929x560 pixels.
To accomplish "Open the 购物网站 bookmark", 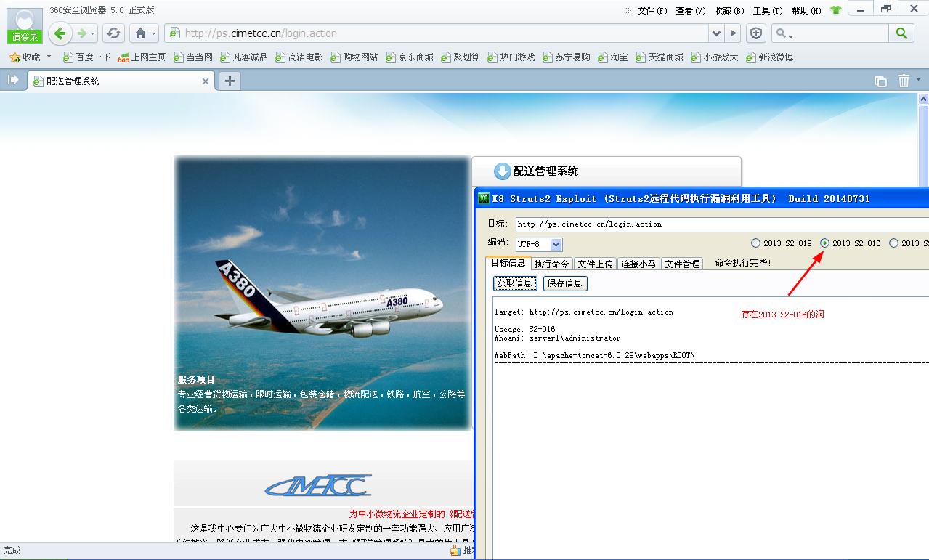I will coord(354,57).
